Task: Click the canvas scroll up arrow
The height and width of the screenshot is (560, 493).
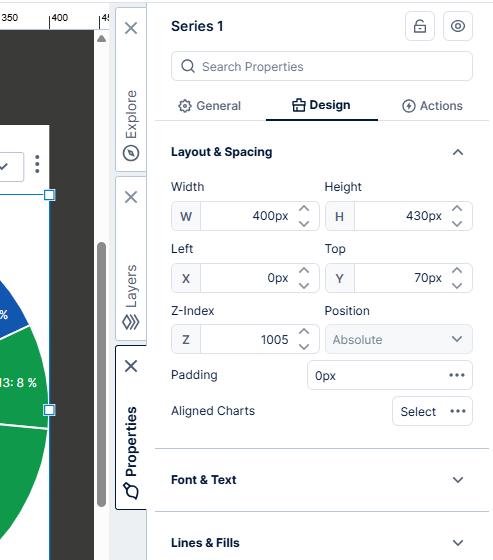Action: tap(101, 39)
